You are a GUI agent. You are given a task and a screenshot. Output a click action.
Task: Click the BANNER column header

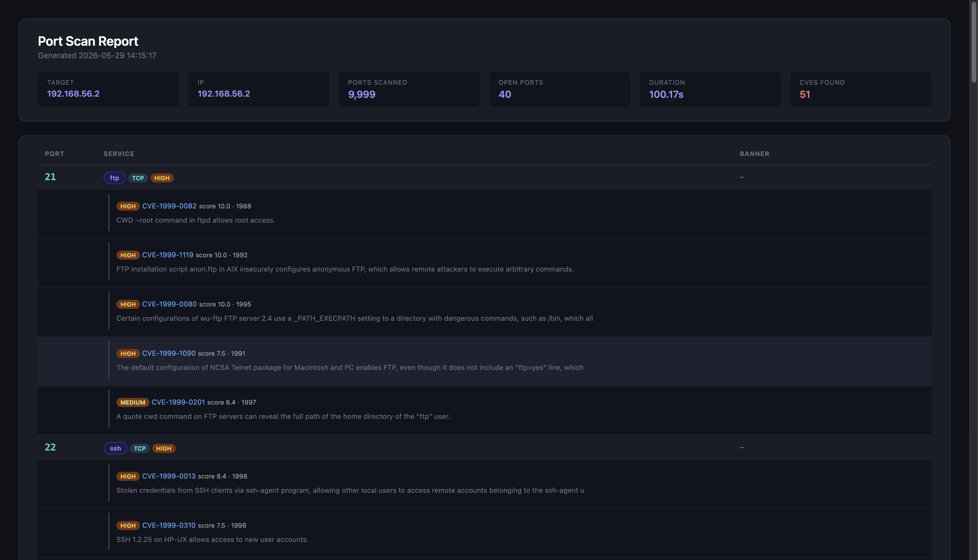point(754,153)
